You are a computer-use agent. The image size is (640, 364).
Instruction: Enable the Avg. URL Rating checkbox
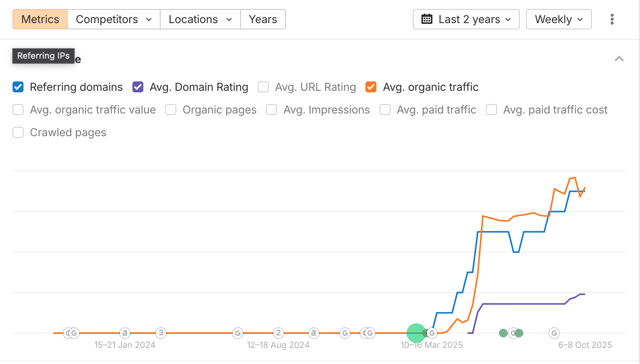click(x=263, y=87)
